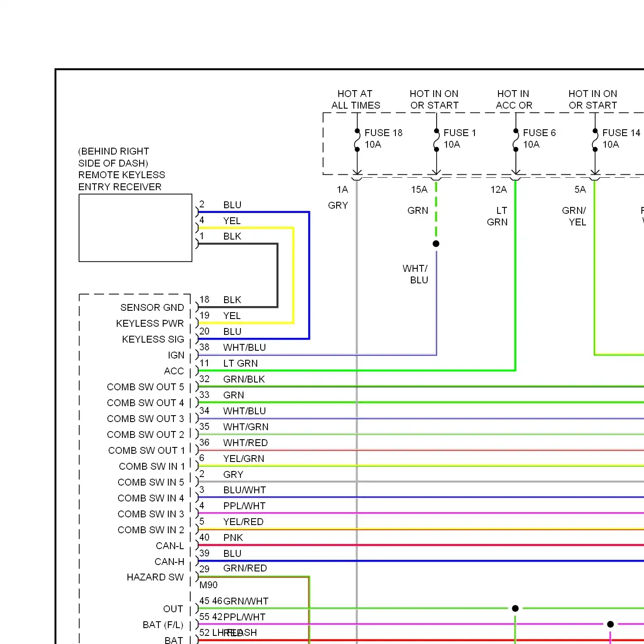
Task: Click connector terminal label "15A"
Action: pos(419,190)
